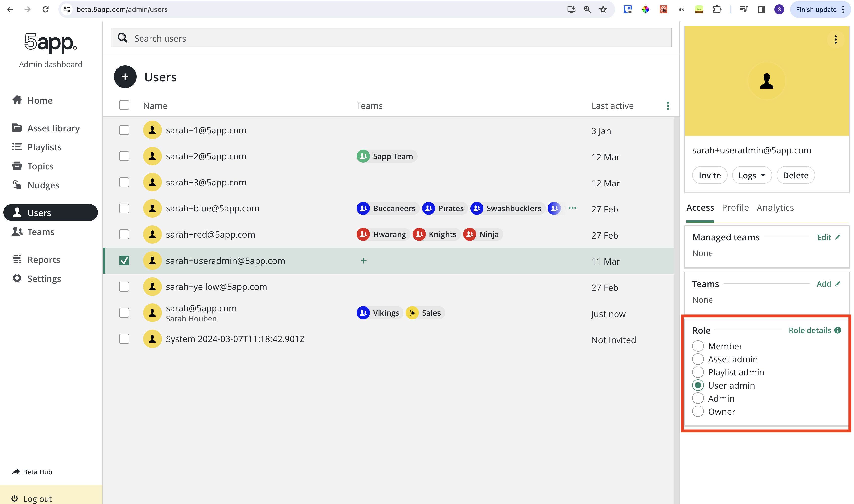Click the Pirates team chip
The width and height of the screenshot is (854, 504).
(444, 208)
